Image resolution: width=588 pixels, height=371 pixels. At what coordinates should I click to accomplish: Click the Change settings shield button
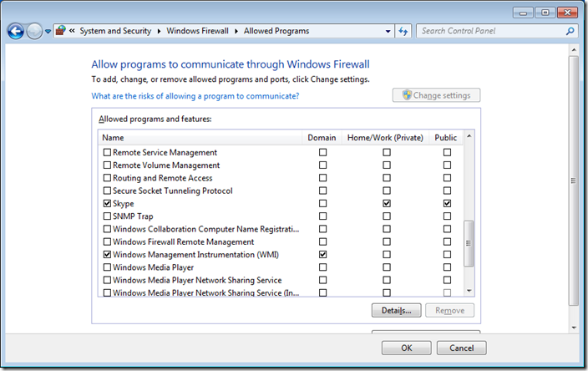point(436,95)
